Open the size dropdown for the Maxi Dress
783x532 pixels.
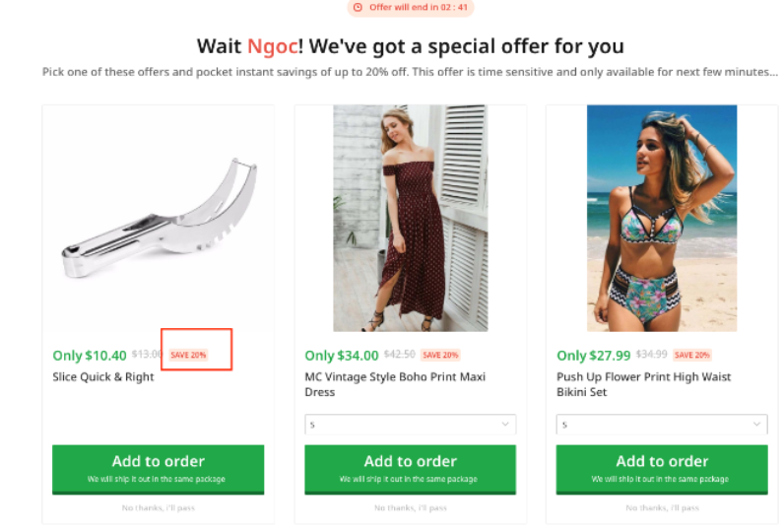411,425
